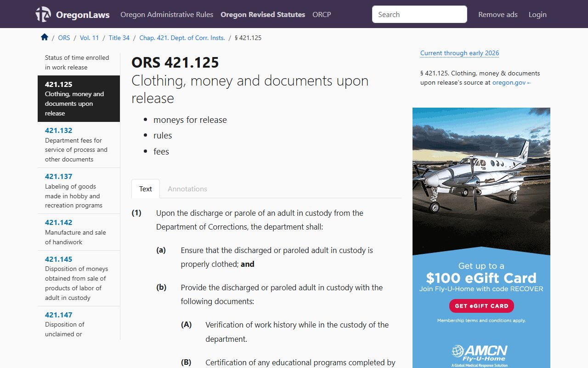
Task: Open ORCP in the top navigation
Action: click(x=322, y=14)
